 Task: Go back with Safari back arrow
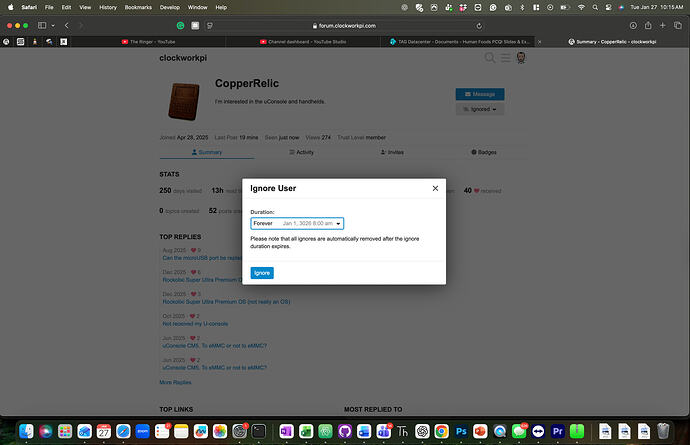coord(66,26)
